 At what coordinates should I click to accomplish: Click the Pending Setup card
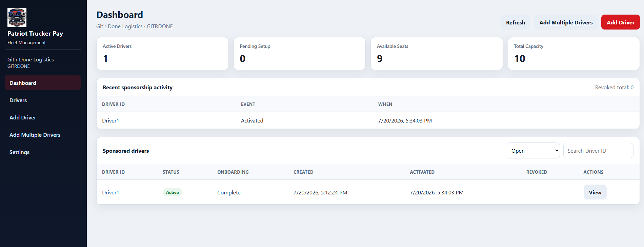coord(300,54)
